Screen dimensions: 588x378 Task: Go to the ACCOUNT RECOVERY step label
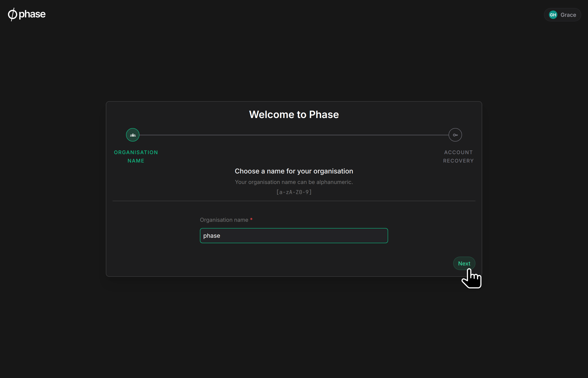point(458,157)
